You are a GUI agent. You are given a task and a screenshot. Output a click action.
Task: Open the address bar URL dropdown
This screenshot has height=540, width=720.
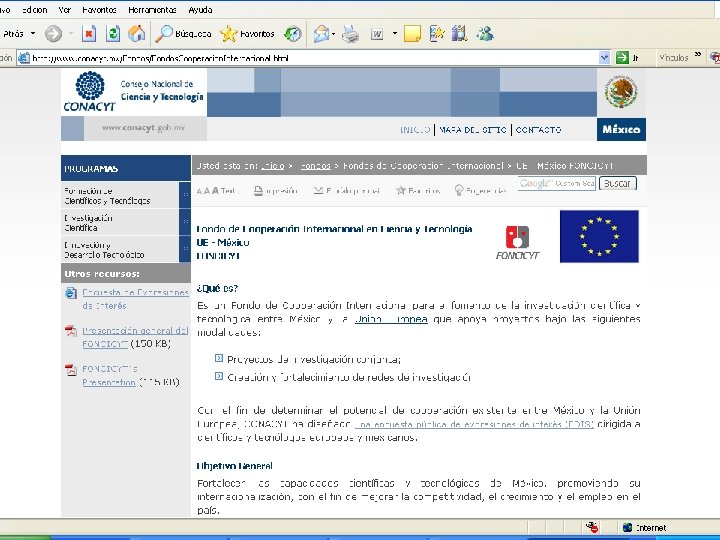604,58
